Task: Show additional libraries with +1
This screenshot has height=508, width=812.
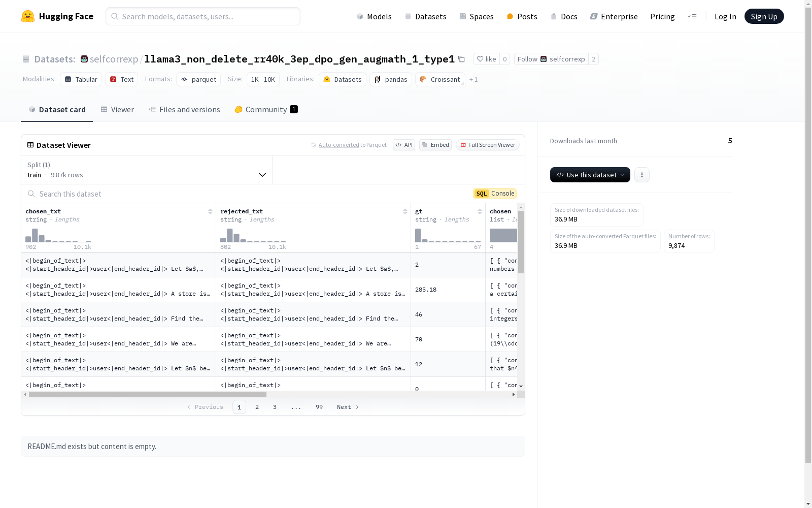Action: point(473,79)
